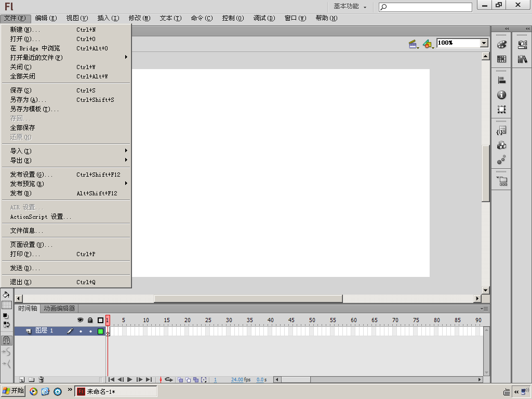Toggle the onion skin button
532x399 pixels.
(x=180, y=380)
